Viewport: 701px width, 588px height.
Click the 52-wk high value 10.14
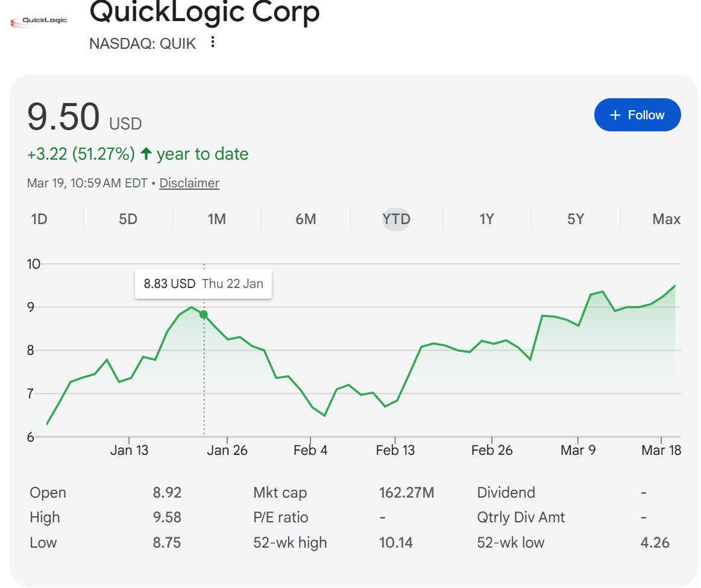tap(395, 542)
